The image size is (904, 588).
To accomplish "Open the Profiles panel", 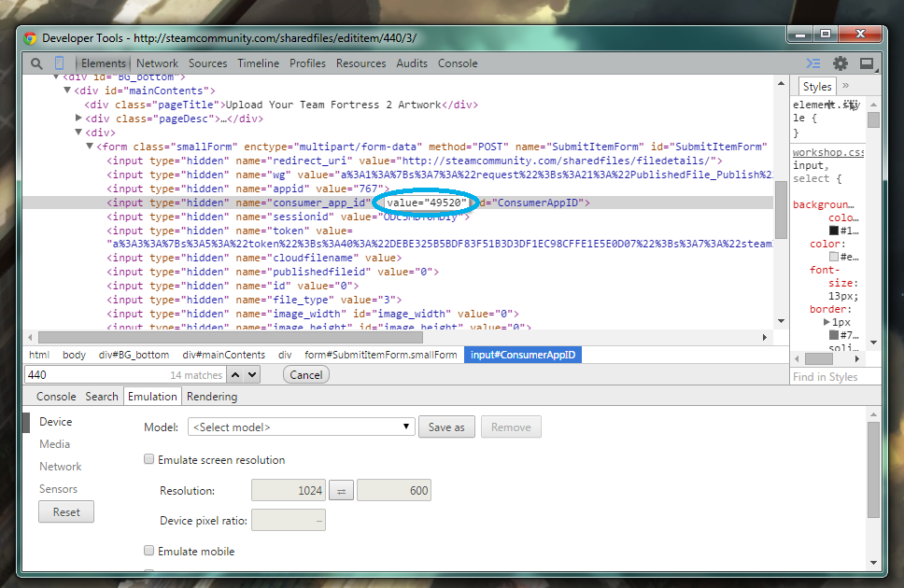I will [308, 63].
